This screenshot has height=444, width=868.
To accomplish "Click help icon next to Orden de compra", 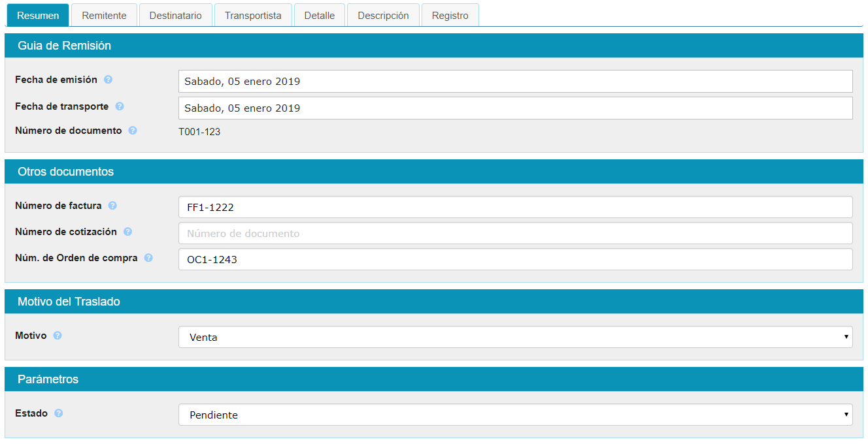I will pos(148,258).
